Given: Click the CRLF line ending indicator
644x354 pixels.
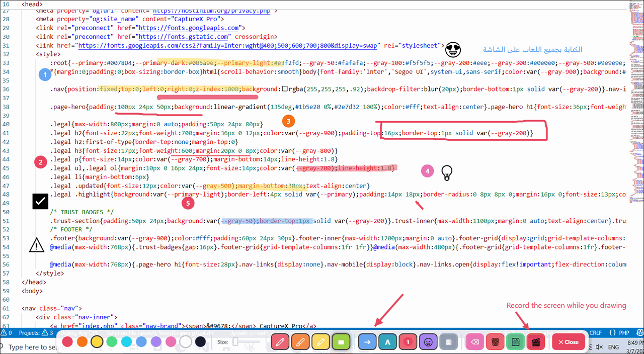Looking at the screenshot, I should (x=596, y=333).
